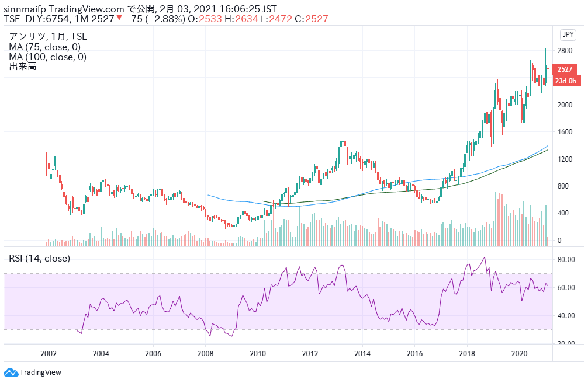
Task: Click the 23d 0h countdown label
Action: click(x=566, y=81)
